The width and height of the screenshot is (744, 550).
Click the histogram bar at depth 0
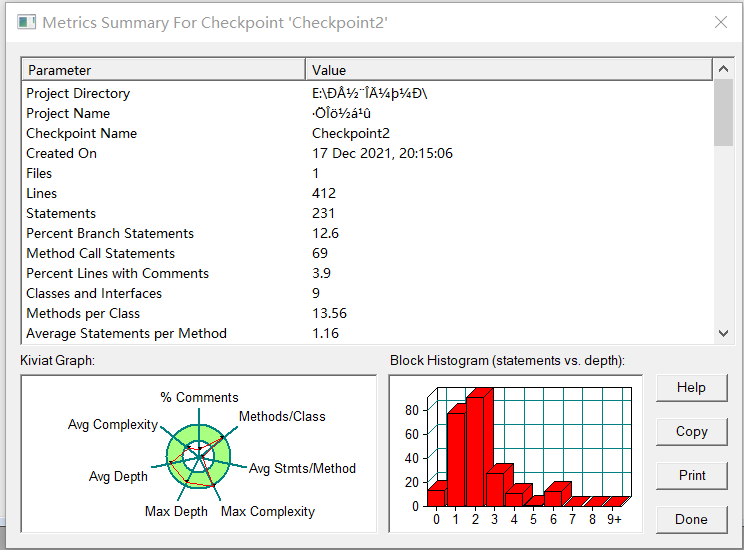(x=436, y=496)
